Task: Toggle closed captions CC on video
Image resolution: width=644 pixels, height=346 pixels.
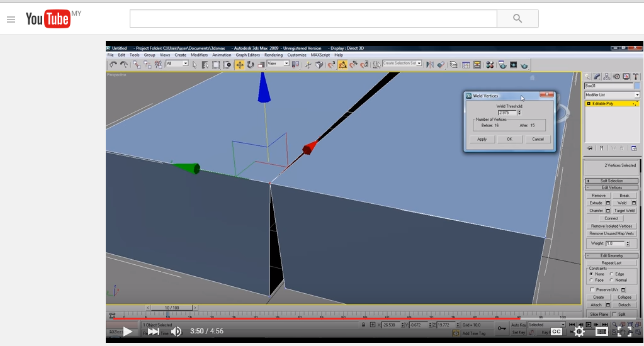Action: pyautogui.click(x=556, y=332)
